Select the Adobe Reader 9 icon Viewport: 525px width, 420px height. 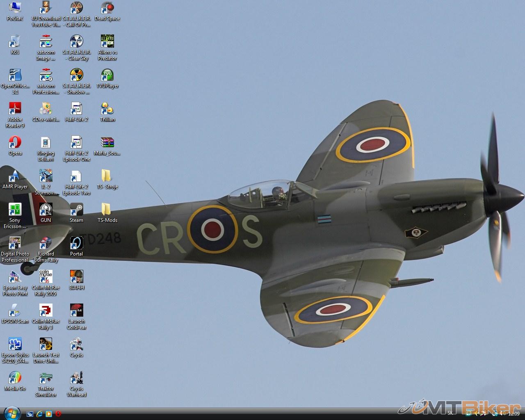[x=15, y=109]
